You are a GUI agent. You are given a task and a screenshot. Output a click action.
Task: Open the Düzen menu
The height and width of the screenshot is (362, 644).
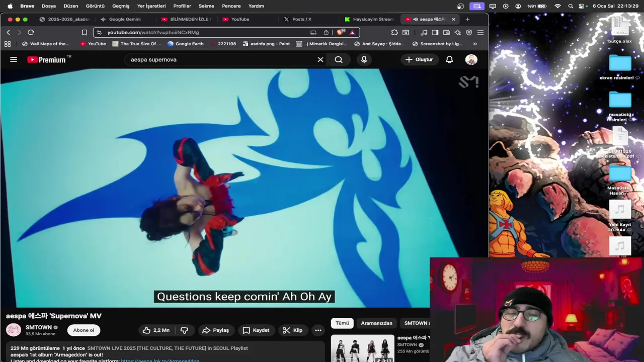pos(71,6)
